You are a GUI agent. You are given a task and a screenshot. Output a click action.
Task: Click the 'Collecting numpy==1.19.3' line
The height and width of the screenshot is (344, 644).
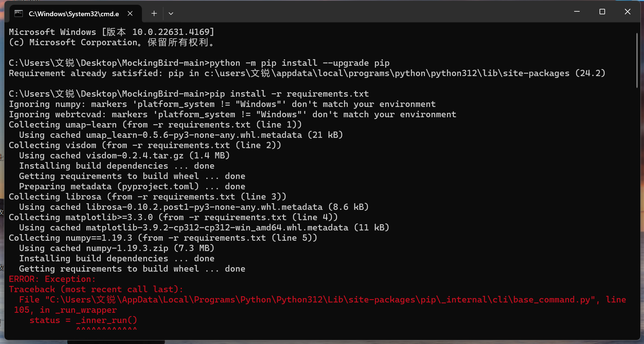pyautogui.click(x=163, y=238)
